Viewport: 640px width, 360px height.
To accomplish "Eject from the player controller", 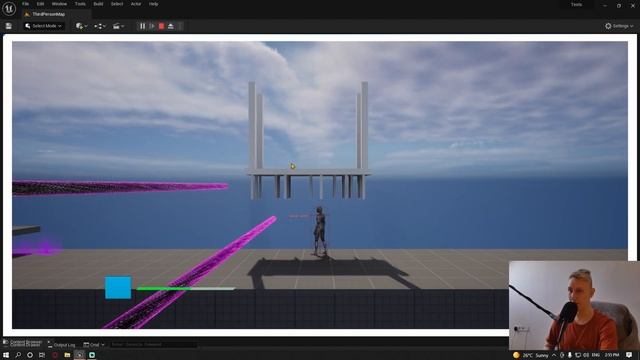I will click(x=171, y=26).
